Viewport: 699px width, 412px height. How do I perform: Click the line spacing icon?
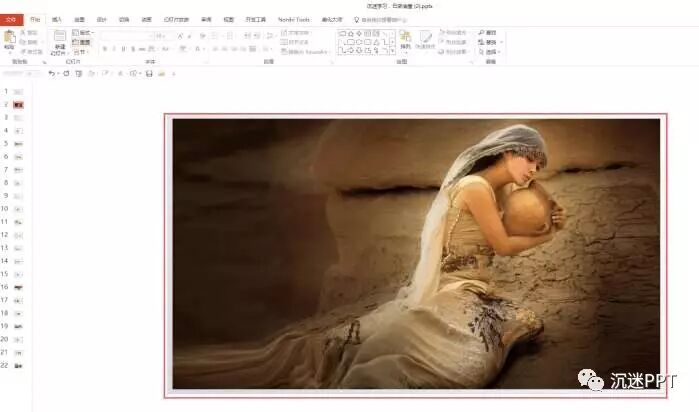(269, 36)
